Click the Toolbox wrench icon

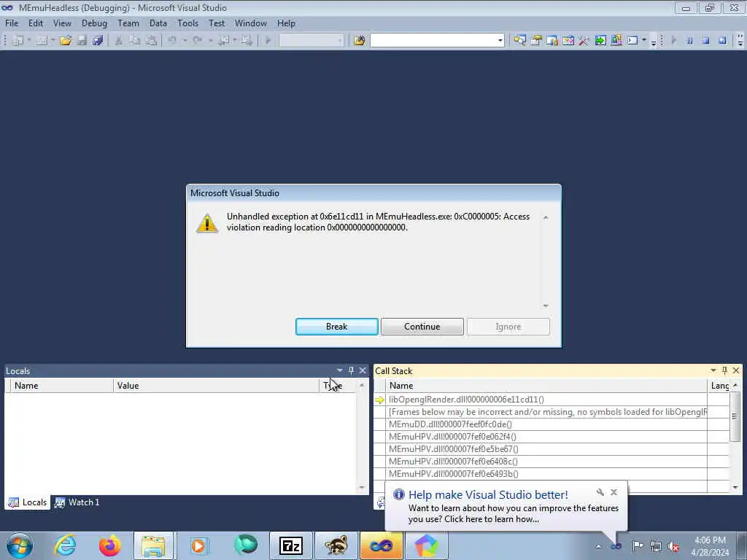click(584, 41)
